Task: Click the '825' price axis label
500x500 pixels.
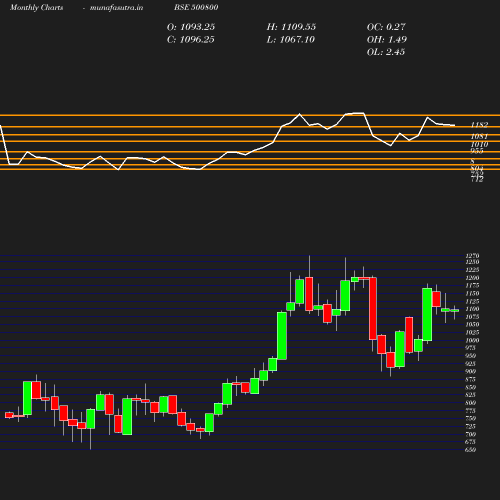Action: coord(471,395)
